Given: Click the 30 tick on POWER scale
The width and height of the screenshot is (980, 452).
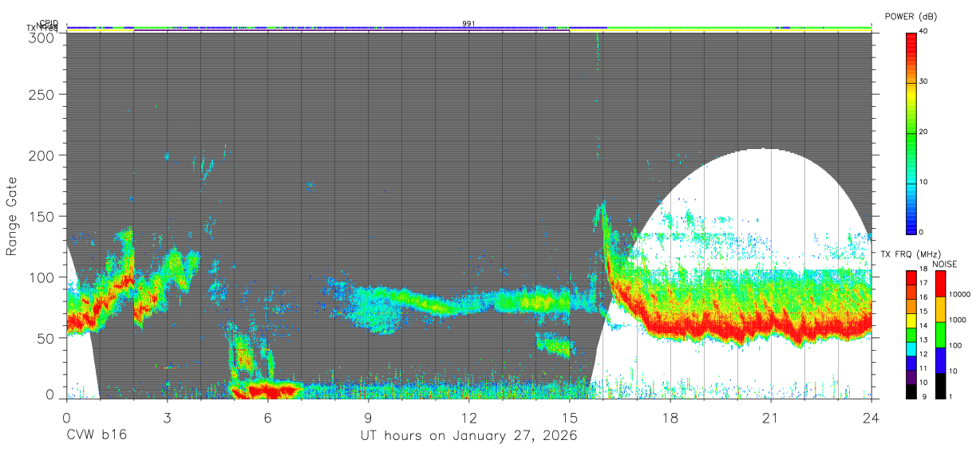Looking at the screenshot, I should [925, 82].
